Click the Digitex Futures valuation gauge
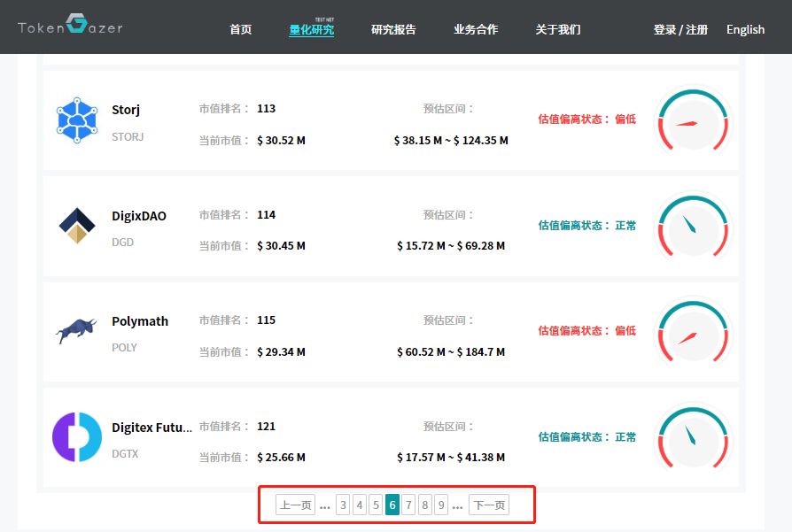This screenshot has height=532, width=792. pyautogui.click(x=693, y=437)
